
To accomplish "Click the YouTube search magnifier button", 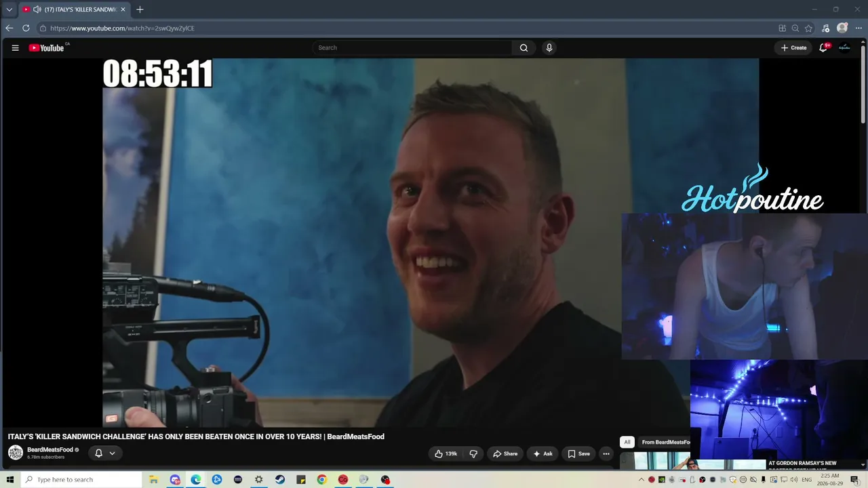I will click(x=524, y=47).
